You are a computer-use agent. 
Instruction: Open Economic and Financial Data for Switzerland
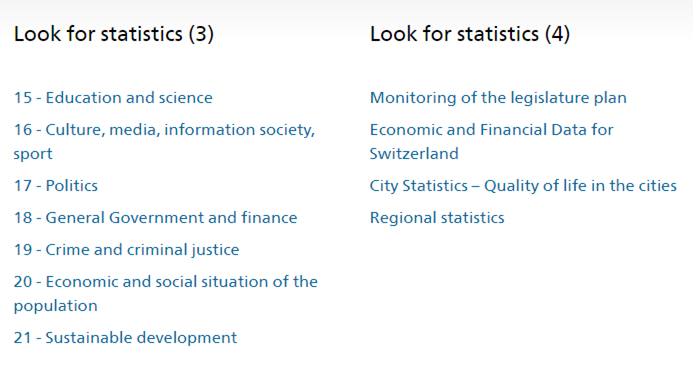491,141
